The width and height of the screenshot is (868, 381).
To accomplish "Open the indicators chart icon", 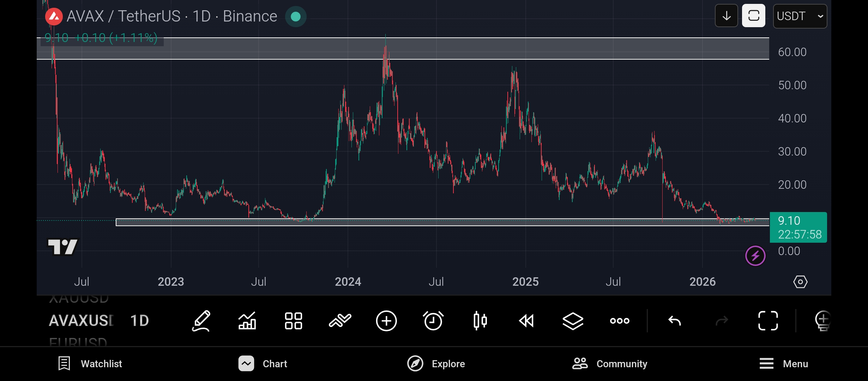I will 247,321.
